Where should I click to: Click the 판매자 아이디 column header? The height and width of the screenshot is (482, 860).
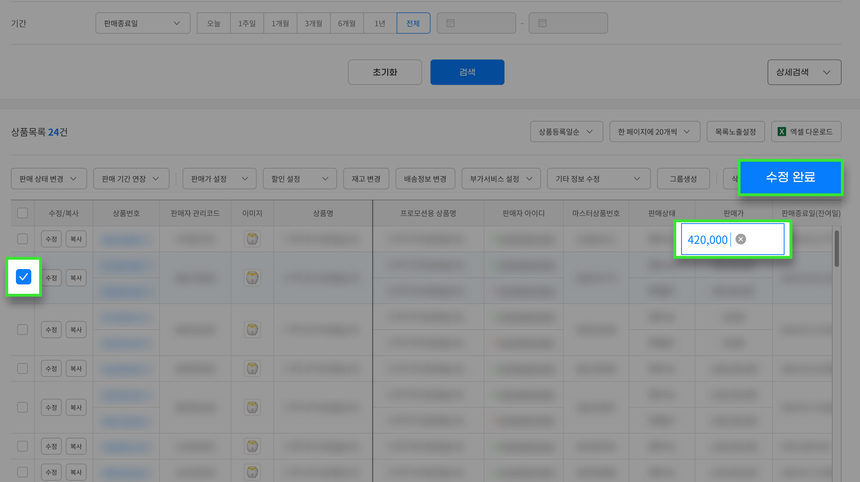(524, 213)
